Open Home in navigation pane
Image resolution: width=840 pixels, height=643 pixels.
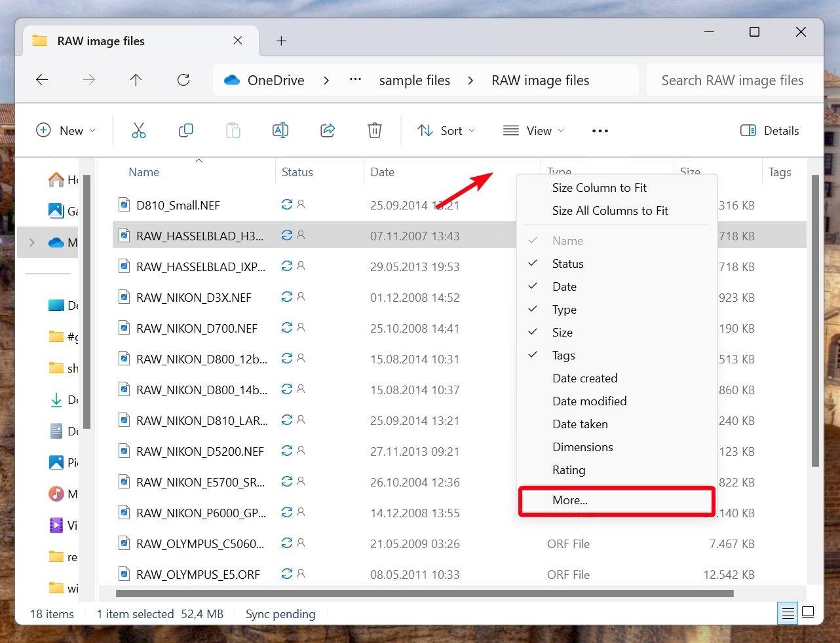62,179
